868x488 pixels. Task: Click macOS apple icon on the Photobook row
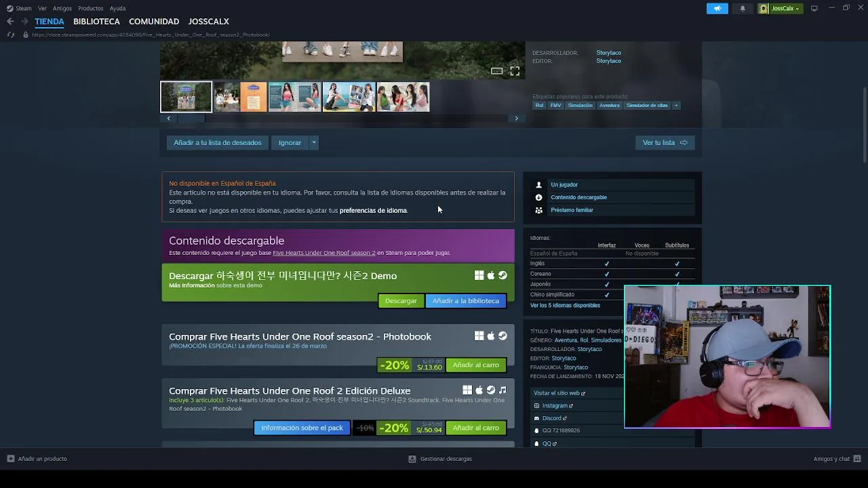[491, 335]
